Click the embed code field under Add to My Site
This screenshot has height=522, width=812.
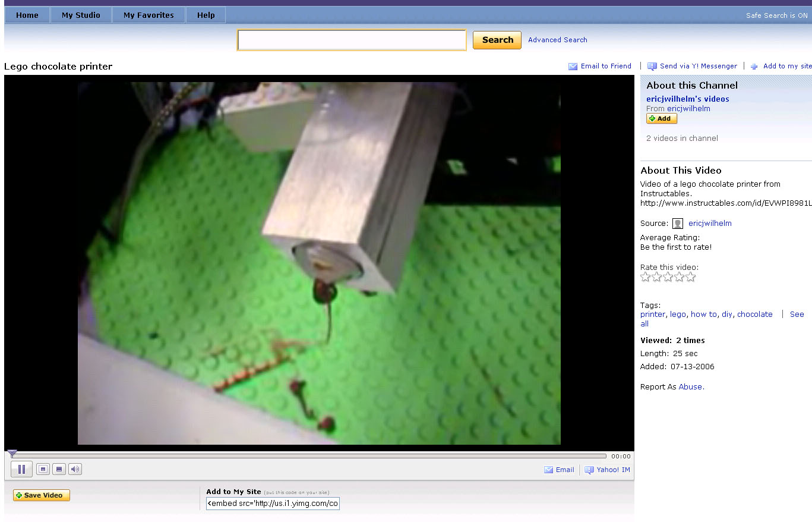[273, 504]
